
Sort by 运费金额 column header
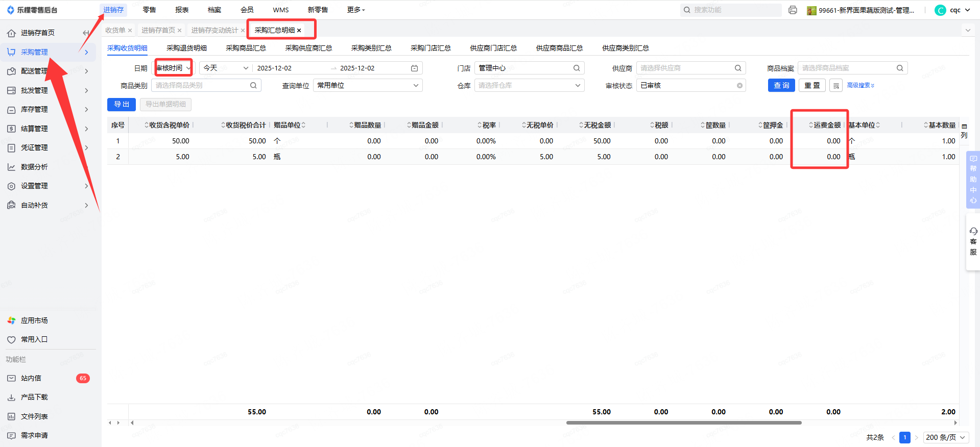[x=824, y=125]
